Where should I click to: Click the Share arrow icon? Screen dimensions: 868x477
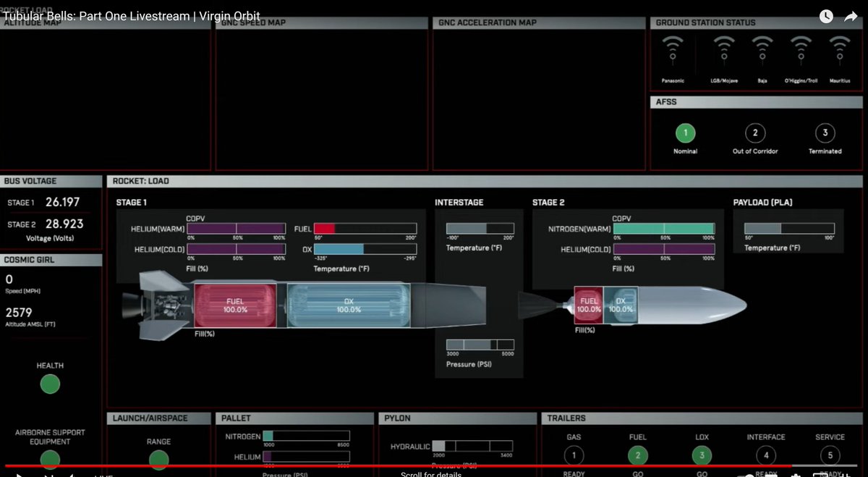(x=850, y=17)
